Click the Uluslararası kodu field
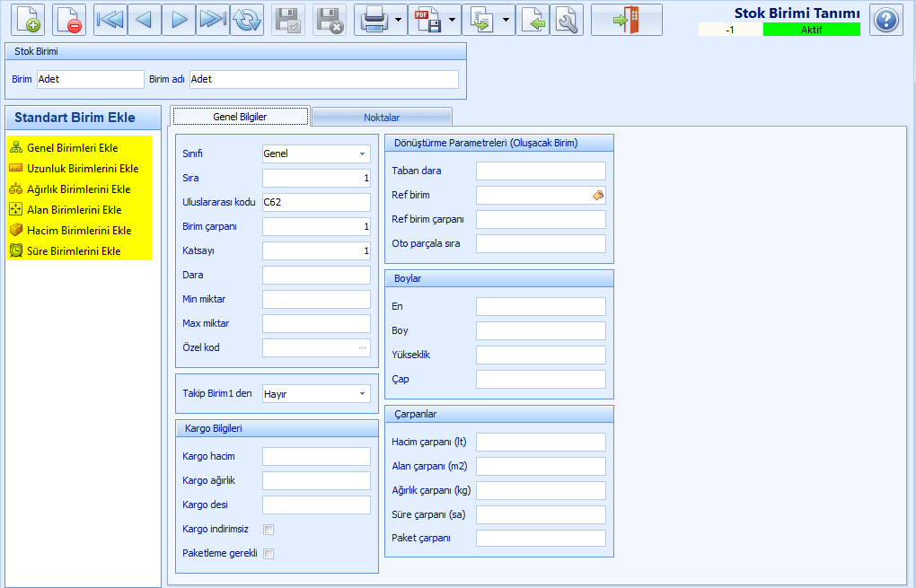916x588 pixels. pyautogui.click(x=316, y=202)
